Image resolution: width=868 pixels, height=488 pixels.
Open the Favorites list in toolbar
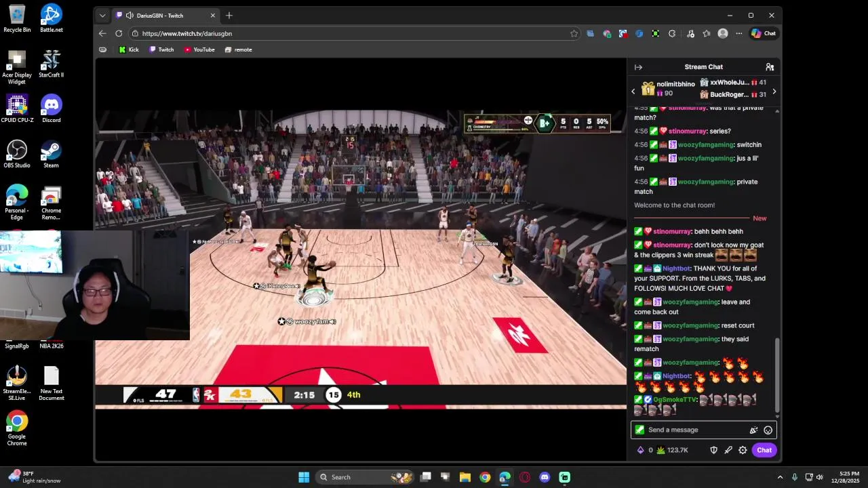[x=707, y=33]
